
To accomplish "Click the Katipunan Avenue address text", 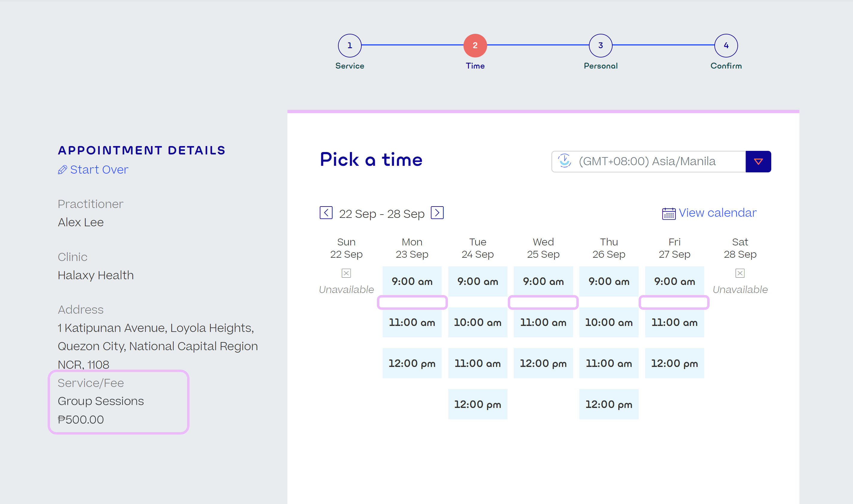I will click(157, 346).
